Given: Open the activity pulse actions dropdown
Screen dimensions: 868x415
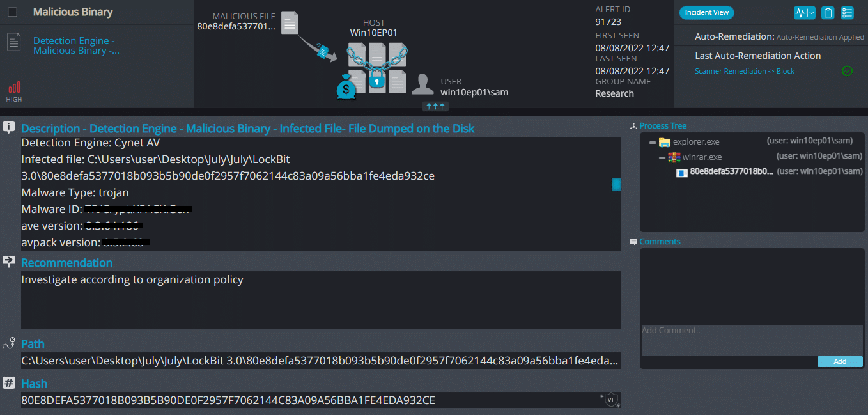Looking at the screenshot, I should click(x=805, y=13).
